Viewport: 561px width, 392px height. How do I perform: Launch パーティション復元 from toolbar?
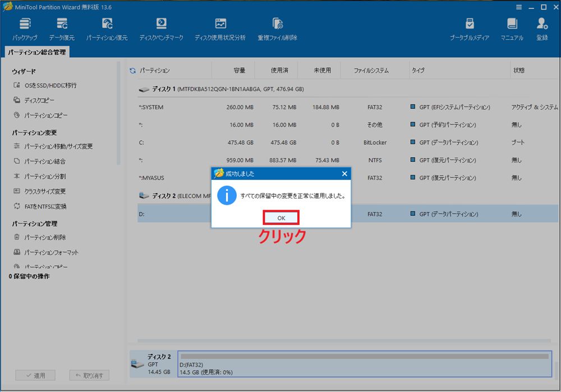pos(107,29)
